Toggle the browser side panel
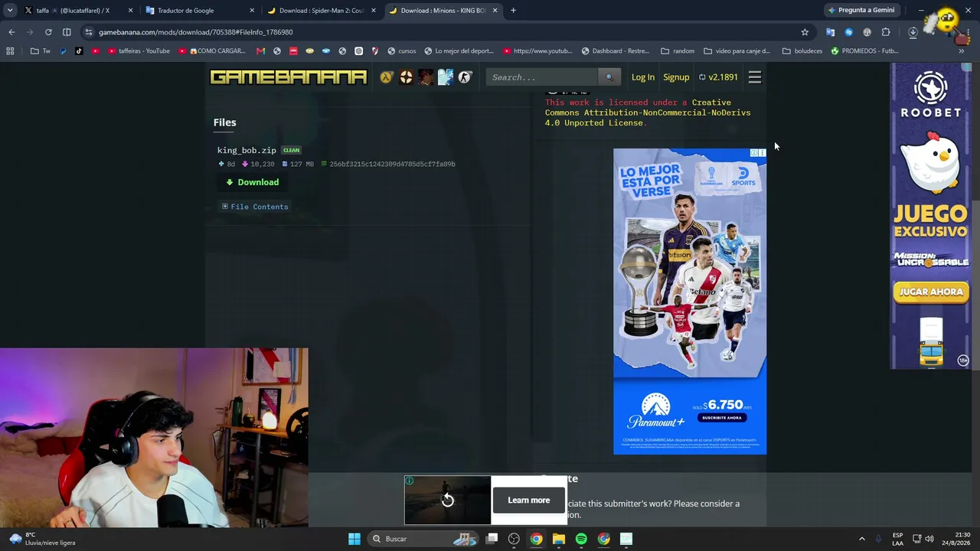 pos(67,32)
